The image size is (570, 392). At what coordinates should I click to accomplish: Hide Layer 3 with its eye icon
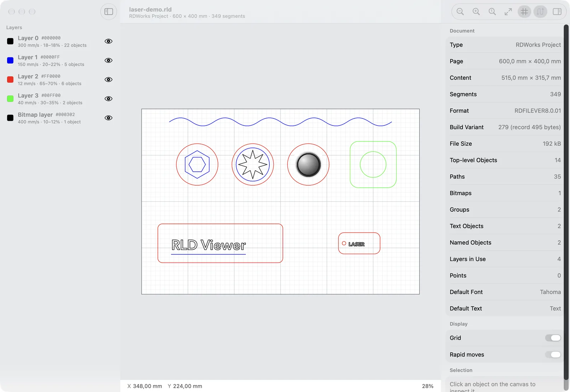(x=109, y=99)
